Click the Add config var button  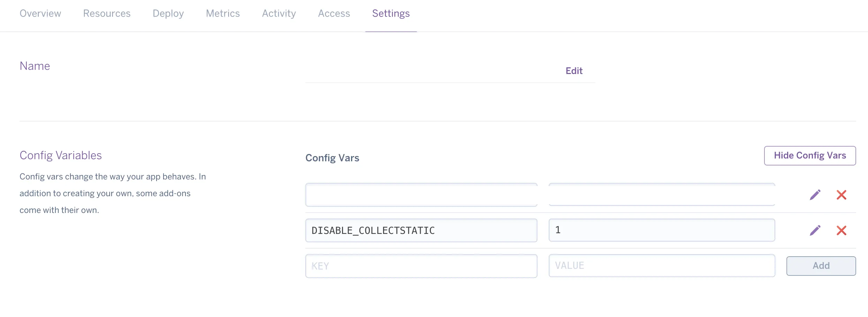tap(821, 266)
